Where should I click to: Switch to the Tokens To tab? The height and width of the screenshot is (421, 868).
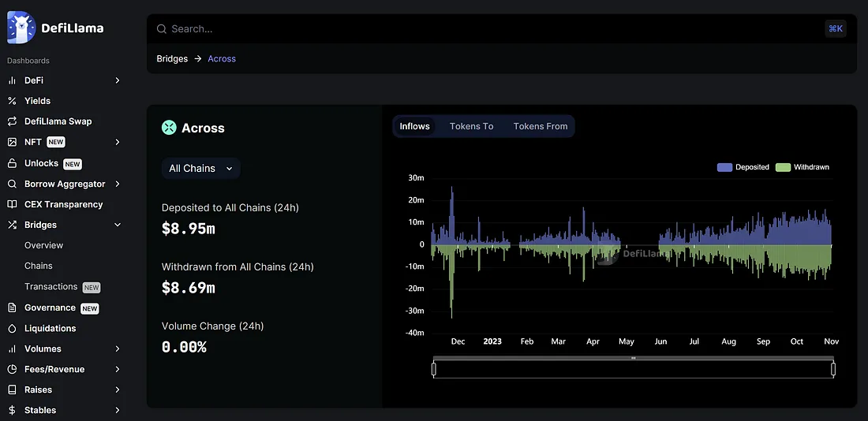471,126
